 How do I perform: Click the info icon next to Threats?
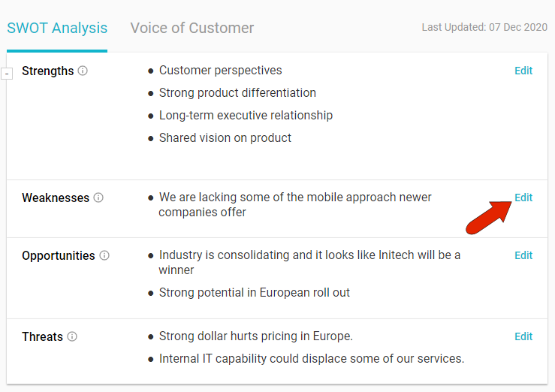point(72,337)
